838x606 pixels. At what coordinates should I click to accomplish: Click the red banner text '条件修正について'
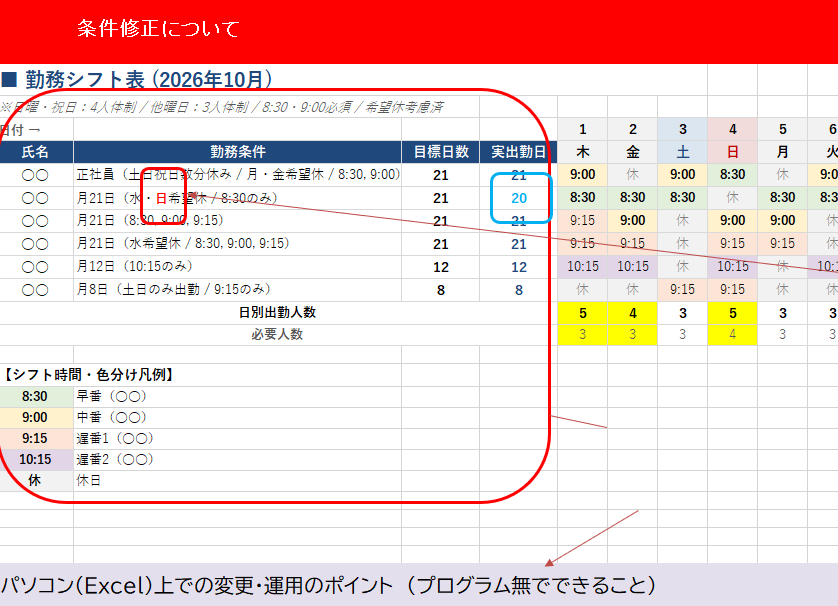158,28
